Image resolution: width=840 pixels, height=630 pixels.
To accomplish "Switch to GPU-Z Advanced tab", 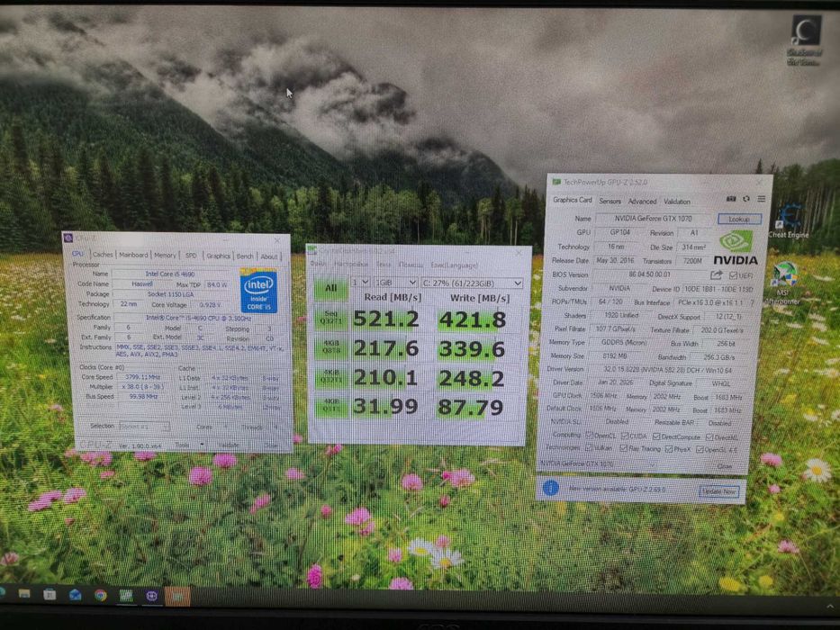I will (x=642, y=202).
